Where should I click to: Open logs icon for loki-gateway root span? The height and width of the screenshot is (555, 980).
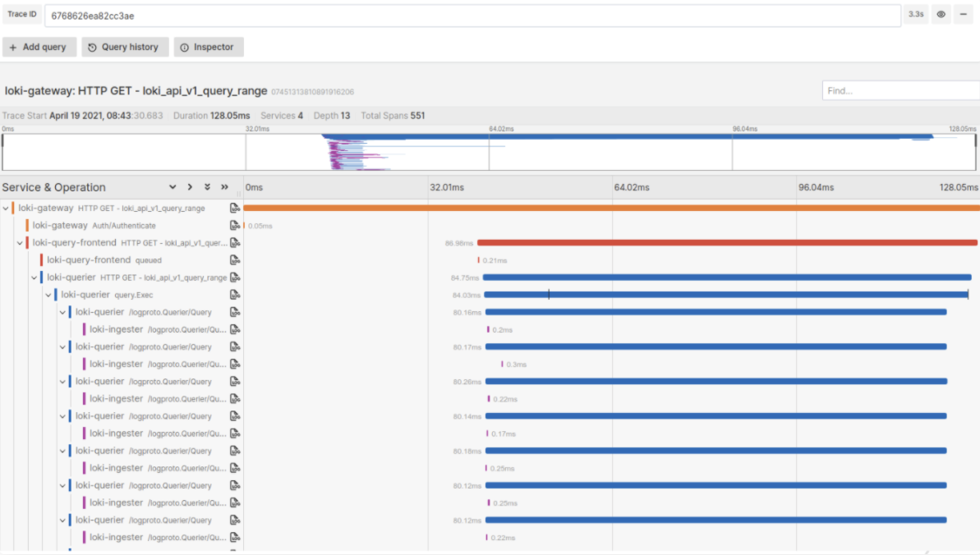coord(235,209)
